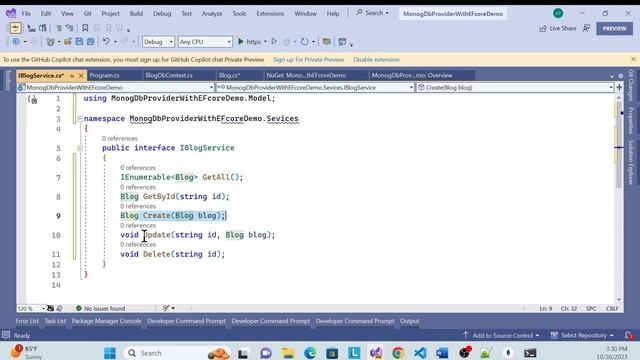Screen dimensions: 640x360
Task: Open VS Code from the taskbar
Action: [420, 353]
